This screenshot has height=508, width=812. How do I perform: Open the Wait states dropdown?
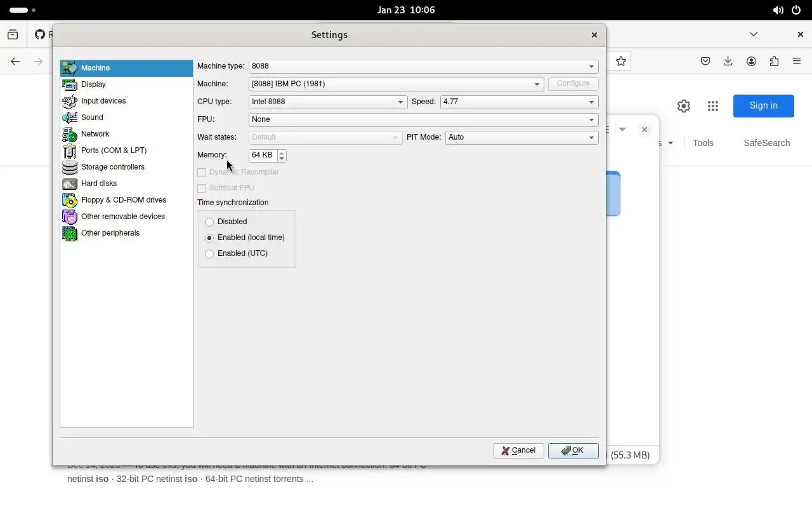point(325,137)
